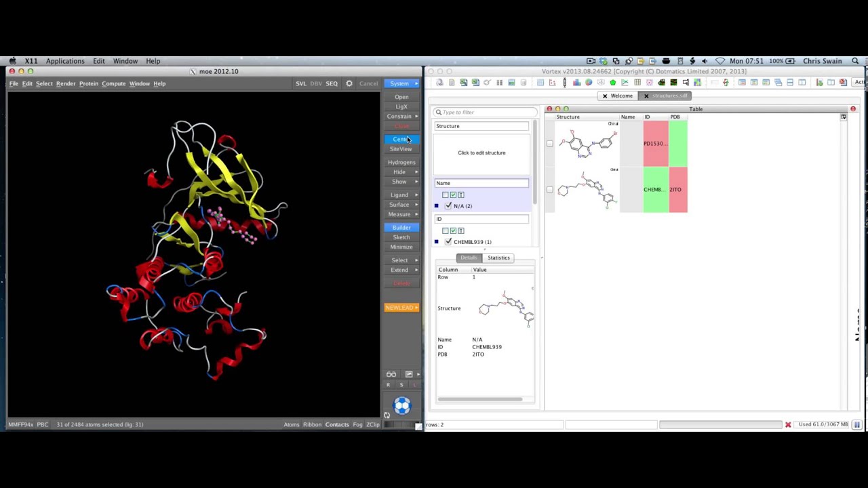Switch to the Statistics tab

click(498, 258)
